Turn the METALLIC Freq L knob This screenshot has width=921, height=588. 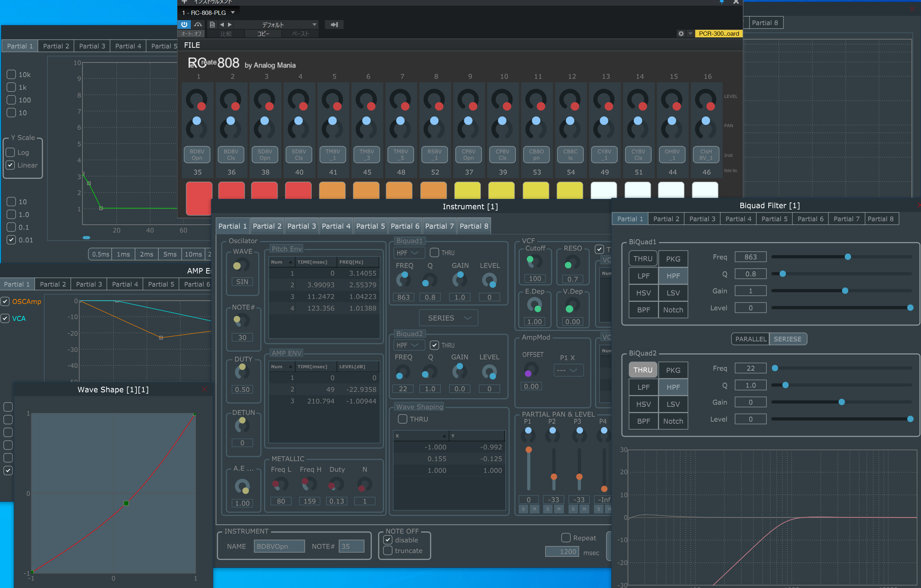pos(280,485)
